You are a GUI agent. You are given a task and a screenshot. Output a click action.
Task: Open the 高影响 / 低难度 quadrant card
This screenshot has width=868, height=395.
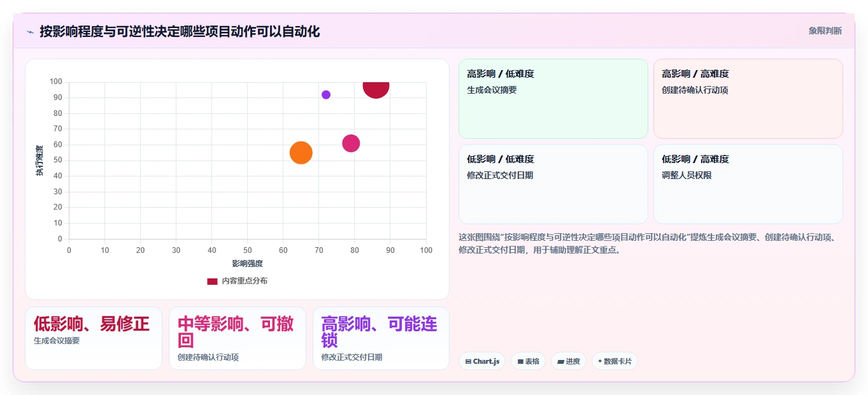(x=553, y=99)
